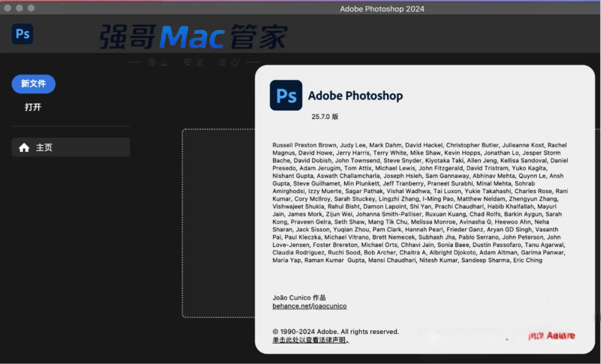Click the Ps logo in the top-left header
The image size is (601, 364).
(x=23, y=34)
